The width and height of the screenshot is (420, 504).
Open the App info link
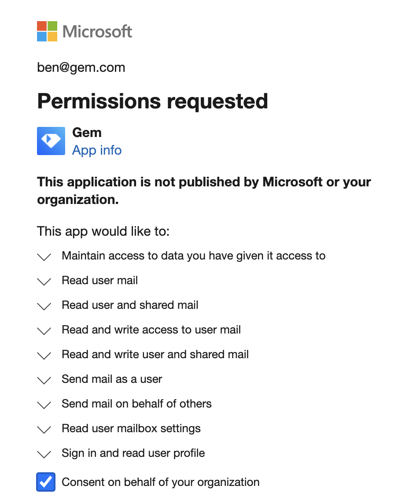pyautogui.click(x=97, y=150)
